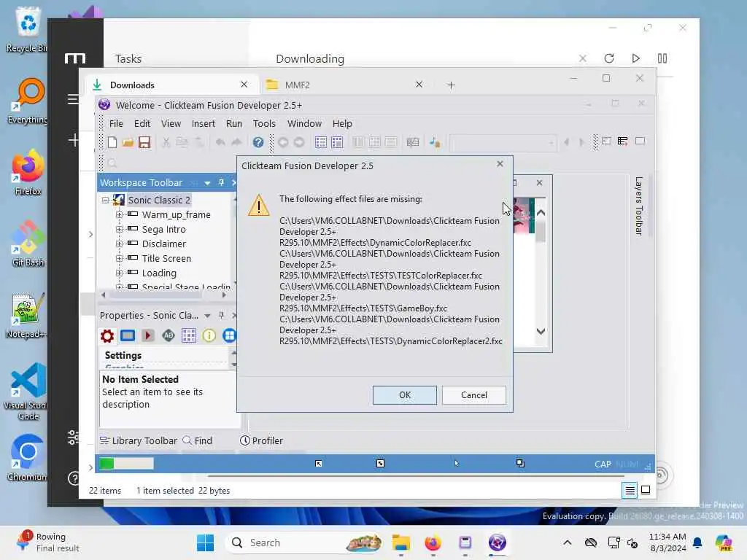This screenshot has height=560, width=747.
Task: Expand the Warm_up_frame tree node
Action: (119, 215)
